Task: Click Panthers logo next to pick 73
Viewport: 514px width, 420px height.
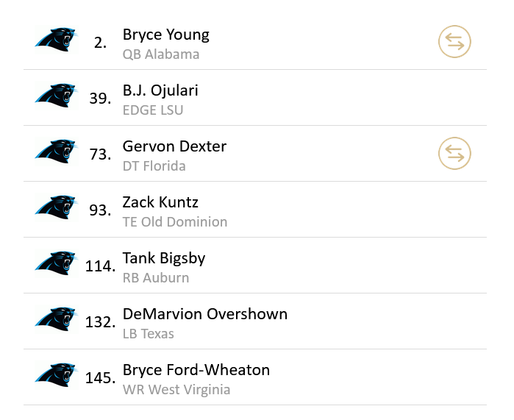Action: [56, 152]
